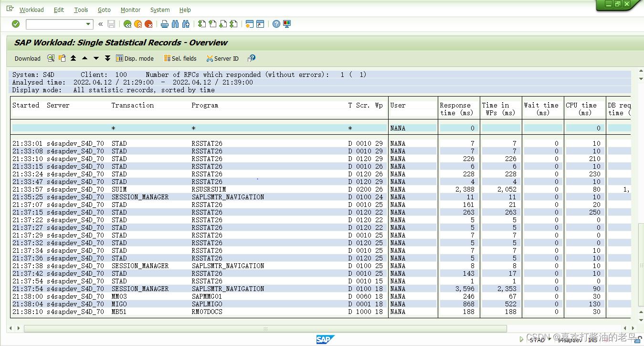Click the green Enter checkmark icon

(x=16, y=24)
